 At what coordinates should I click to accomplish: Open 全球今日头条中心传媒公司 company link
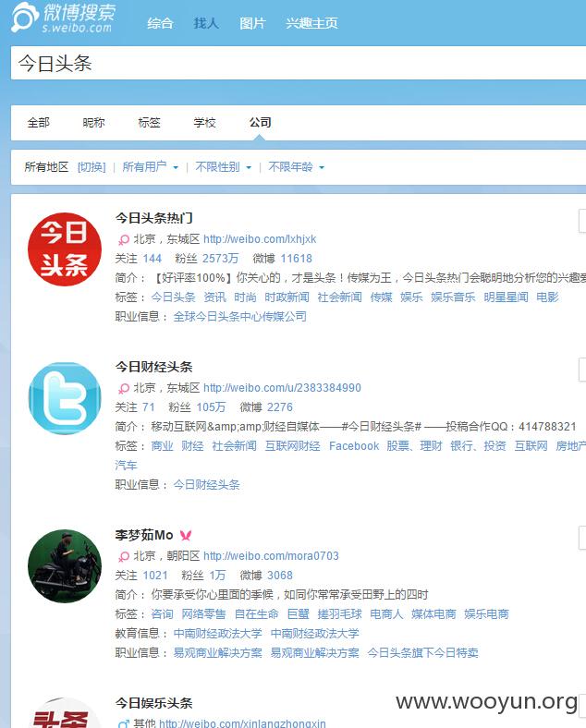[240, 317]
